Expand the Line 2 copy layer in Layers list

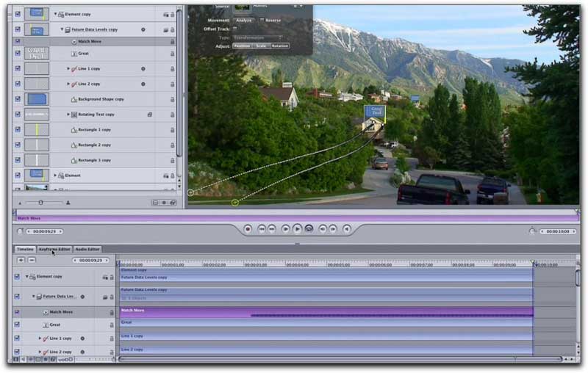pos(68,84)
